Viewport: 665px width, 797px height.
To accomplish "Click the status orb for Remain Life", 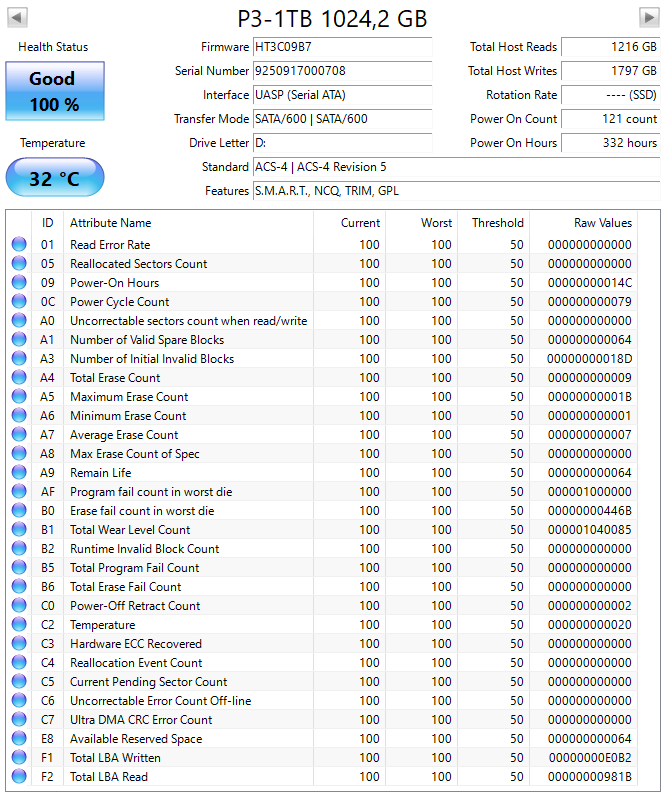I will 19,473.
